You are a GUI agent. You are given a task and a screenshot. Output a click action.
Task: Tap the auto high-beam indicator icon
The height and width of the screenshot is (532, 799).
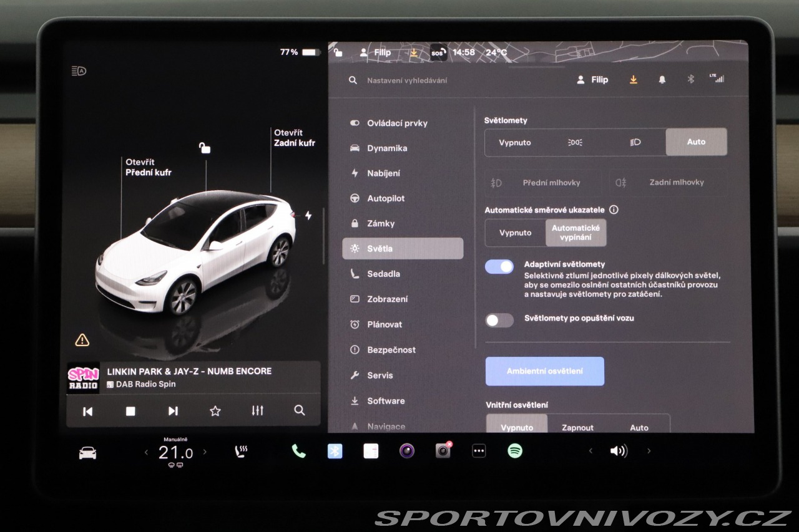click(x=79, y=70)
